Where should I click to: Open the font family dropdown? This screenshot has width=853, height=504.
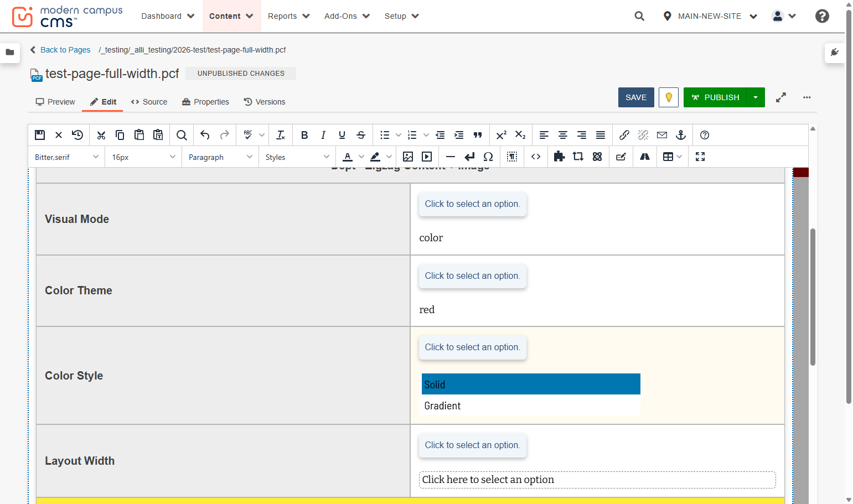click(x=66, y=157)
